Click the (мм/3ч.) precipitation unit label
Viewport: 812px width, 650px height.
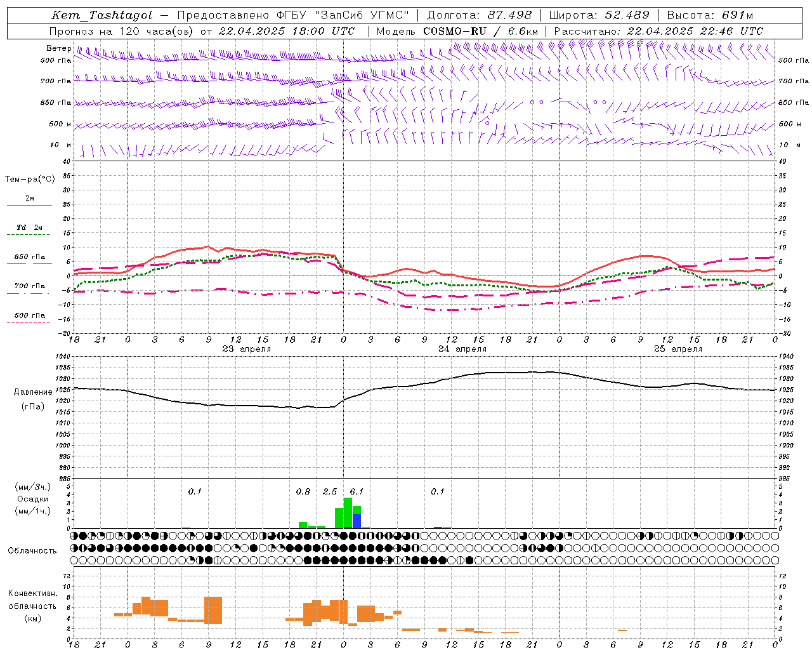[x=32, y=487]
